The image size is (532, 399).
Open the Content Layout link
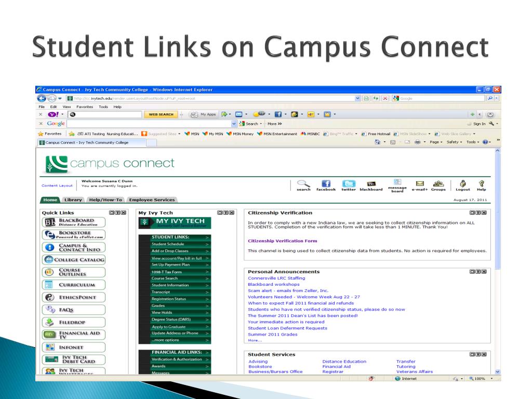57,185
